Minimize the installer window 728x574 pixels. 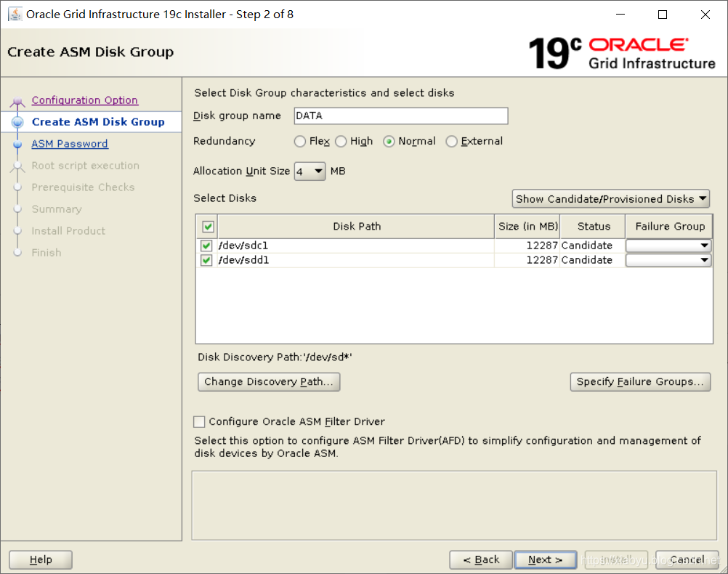click(x=620, y=15)
